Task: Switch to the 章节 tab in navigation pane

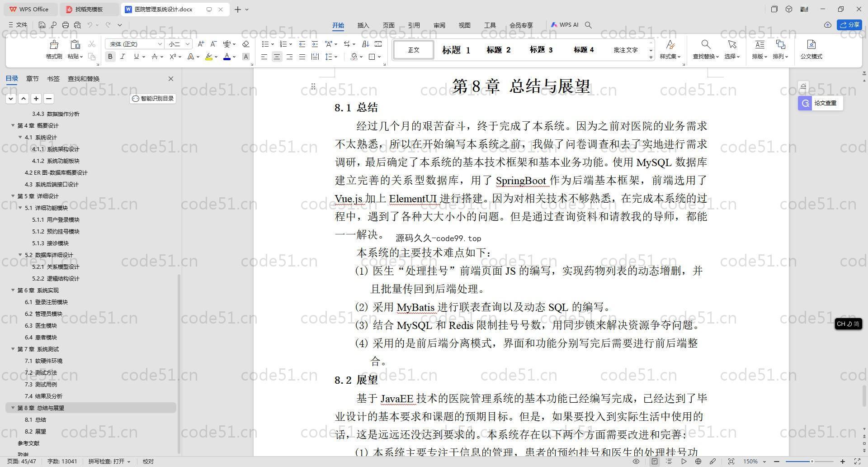Action: pos(32,79)
